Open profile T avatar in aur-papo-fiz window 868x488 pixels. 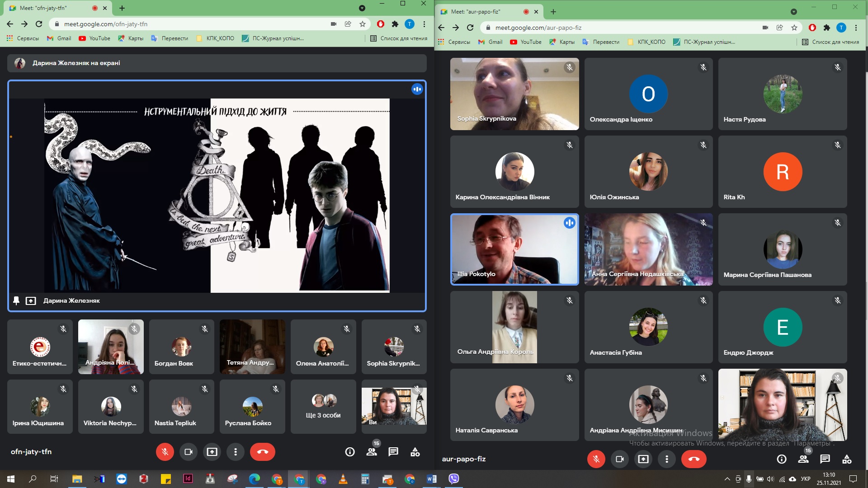tap(841, 28)
